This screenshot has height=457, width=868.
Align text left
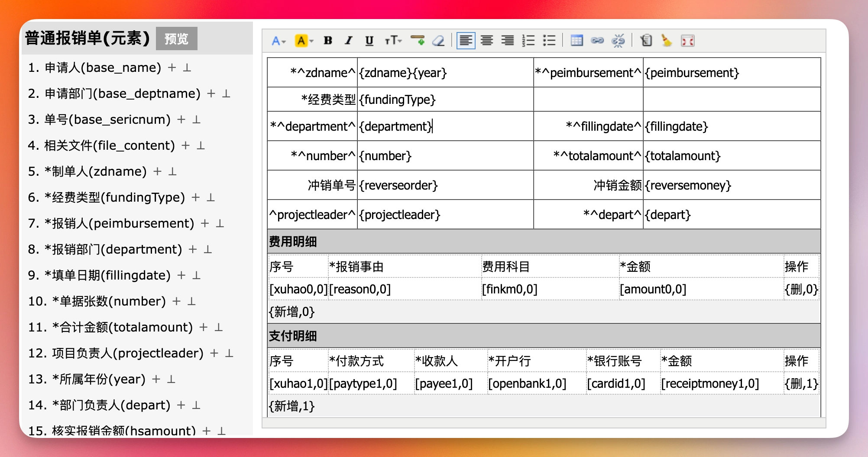(466, 41)
